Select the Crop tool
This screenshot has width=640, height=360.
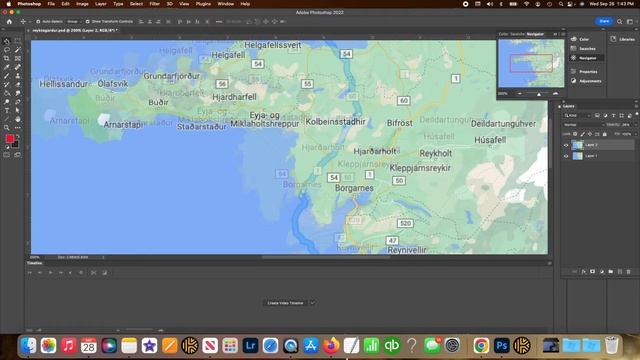click(7, 58)
